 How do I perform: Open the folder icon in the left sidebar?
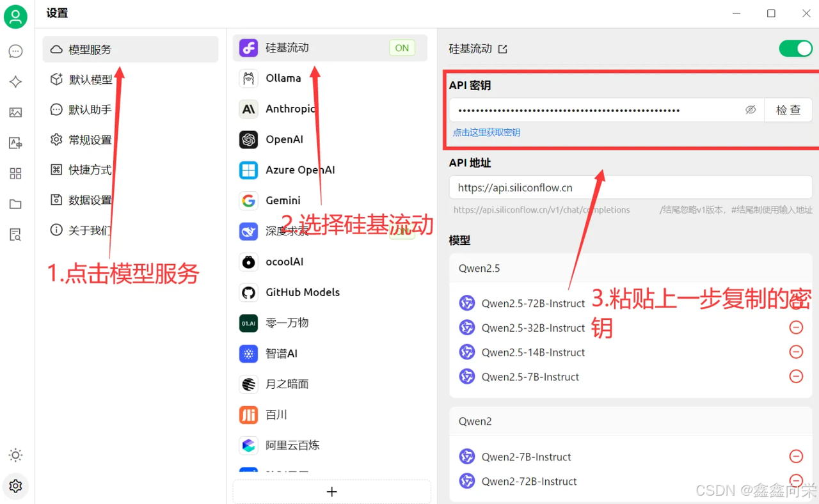click(15, 204)
